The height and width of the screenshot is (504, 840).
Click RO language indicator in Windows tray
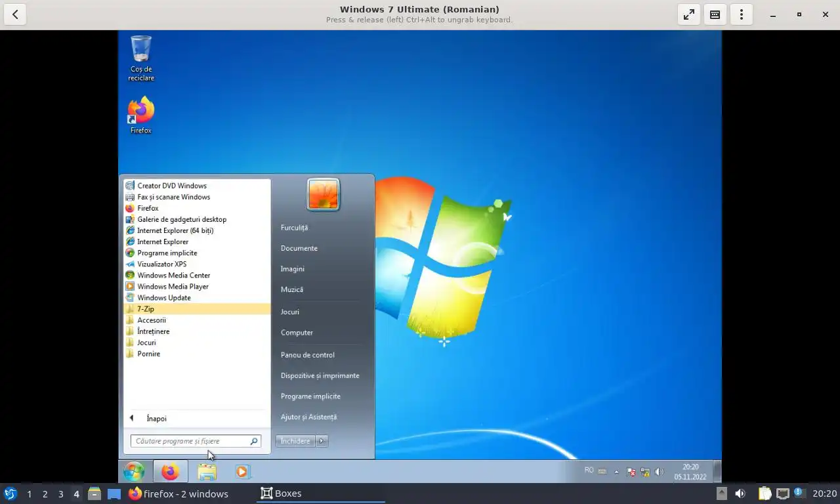coord(589,470)
